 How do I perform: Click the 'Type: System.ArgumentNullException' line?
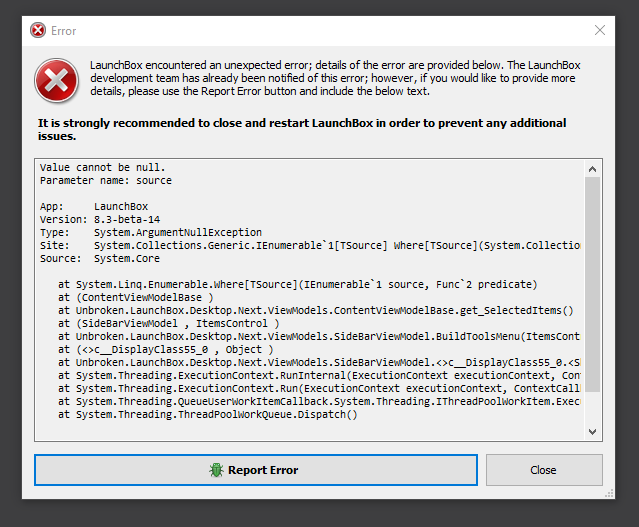151,232
